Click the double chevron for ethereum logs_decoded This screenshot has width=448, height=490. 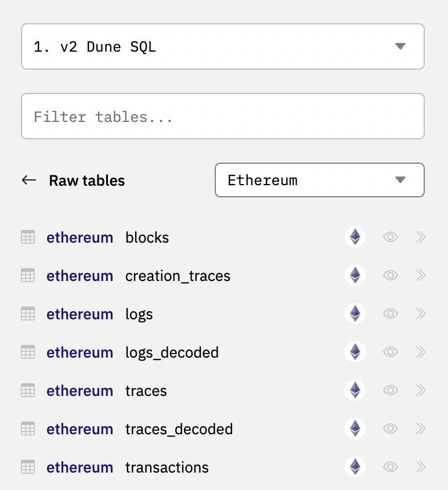(x=421, y=352)
